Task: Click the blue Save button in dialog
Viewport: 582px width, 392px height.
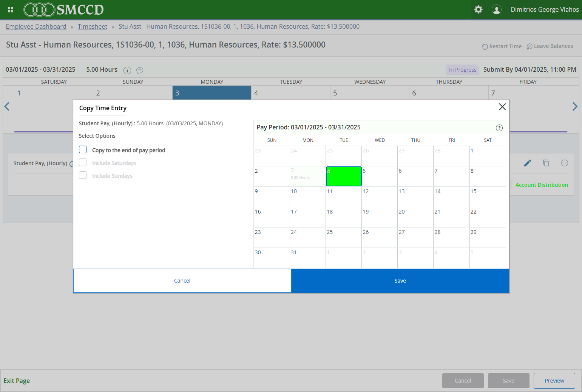Action: pos(400,281)
